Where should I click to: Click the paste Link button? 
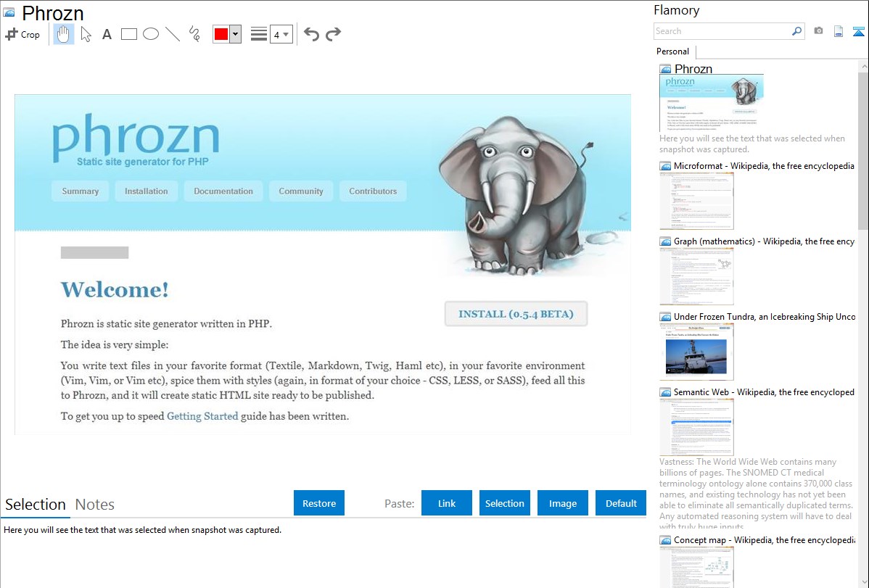click(447, 503)
